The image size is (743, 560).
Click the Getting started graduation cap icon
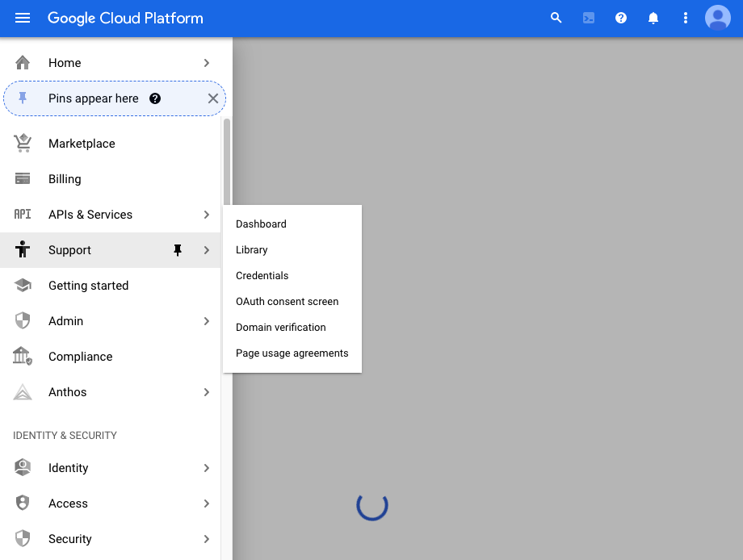coord(23,285)
